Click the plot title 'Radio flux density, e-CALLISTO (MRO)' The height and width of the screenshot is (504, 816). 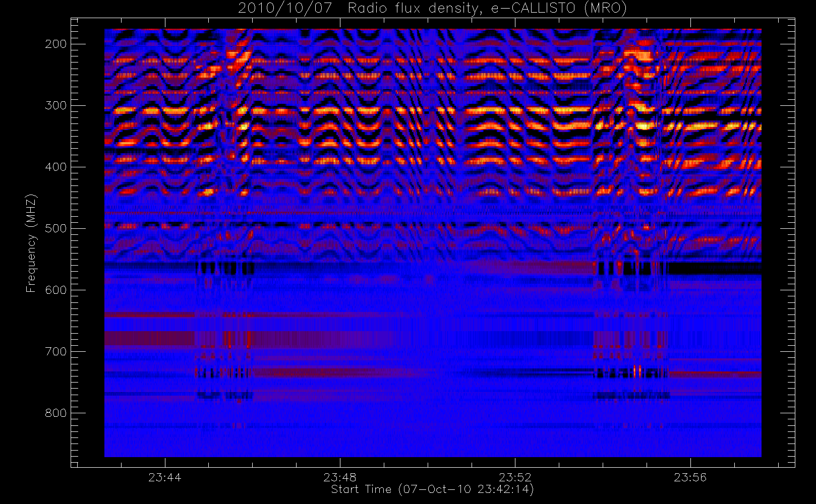pyautogui.click(x=487, y=9)
